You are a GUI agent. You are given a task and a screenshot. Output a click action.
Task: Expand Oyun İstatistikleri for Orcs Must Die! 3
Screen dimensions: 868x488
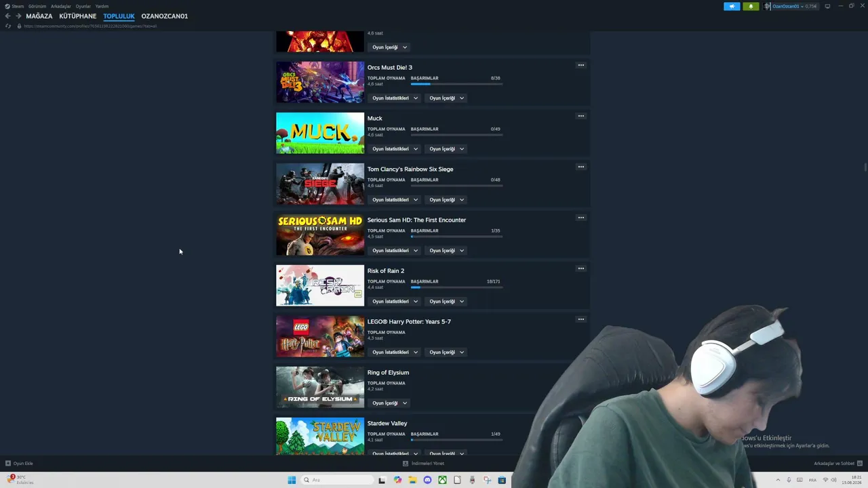[395, 98]
